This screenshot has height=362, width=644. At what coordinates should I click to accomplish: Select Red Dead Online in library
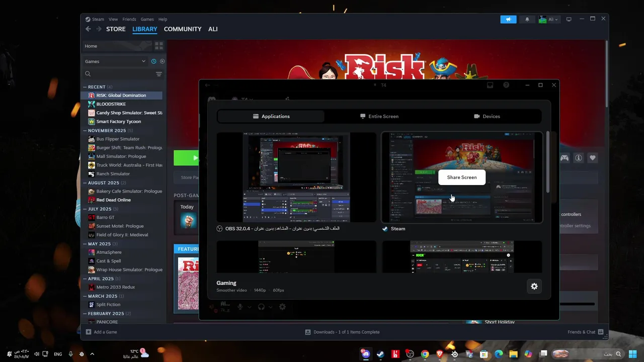[x=113, y=200]
